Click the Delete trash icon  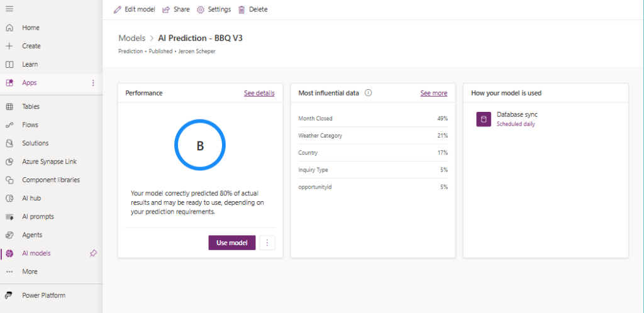(x=242, y=9)
